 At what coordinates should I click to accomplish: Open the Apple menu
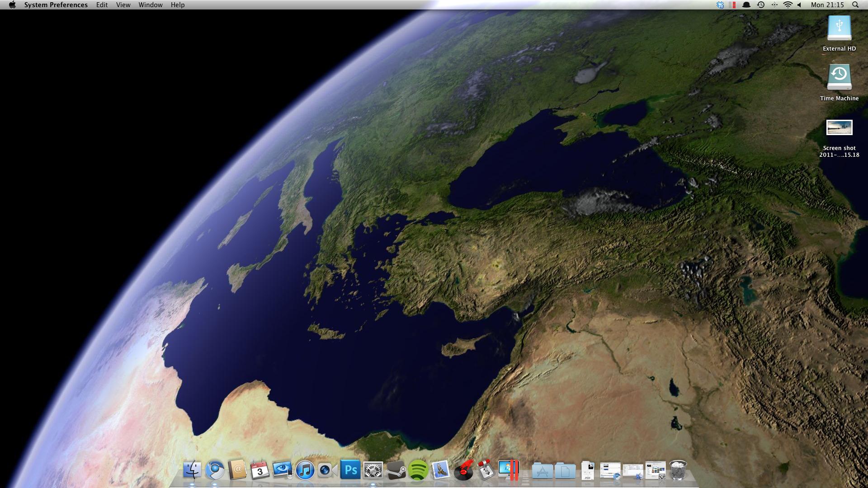tap(12, 5)
